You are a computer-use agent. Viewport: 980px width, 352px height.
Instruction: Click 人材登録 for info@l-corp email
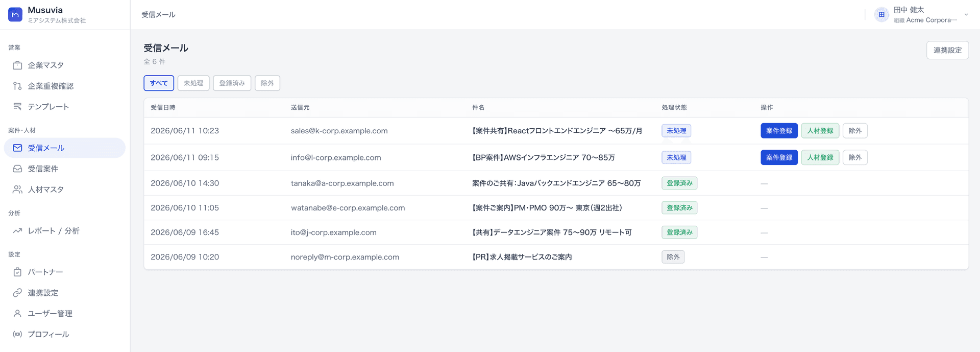(x=820, y=157)
